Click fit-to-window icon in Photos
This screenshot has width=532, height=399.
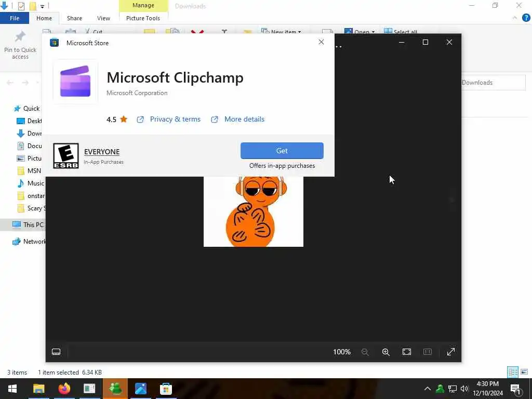[x=406, y=352]
